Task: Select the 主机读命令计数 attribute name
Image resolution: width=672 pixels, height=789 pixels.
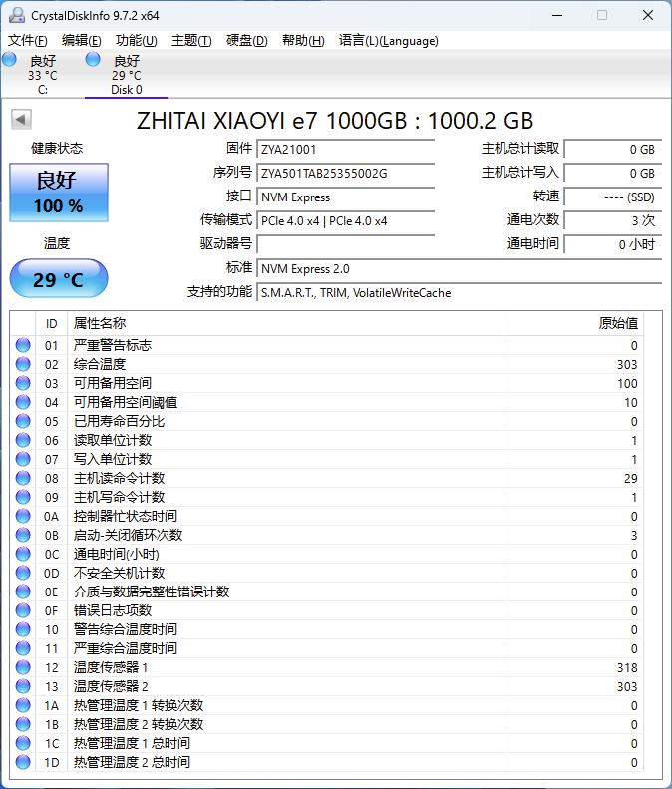Action: (x=120, y=478)
